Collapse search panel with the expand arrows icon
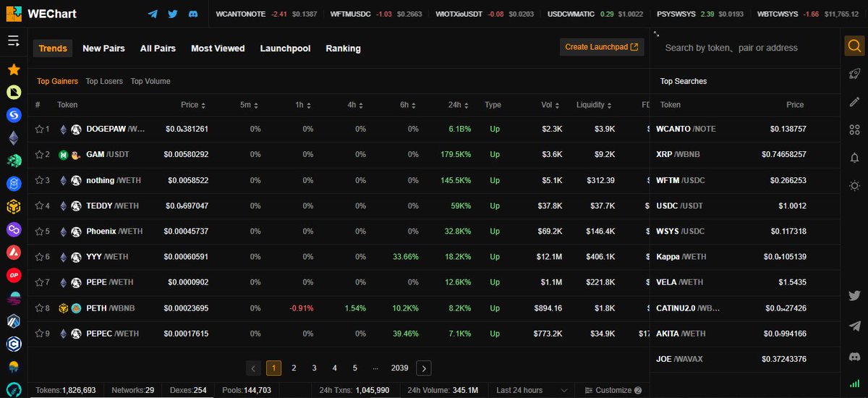This screenshot has height=398, width=868. click(x=656, y=34)
